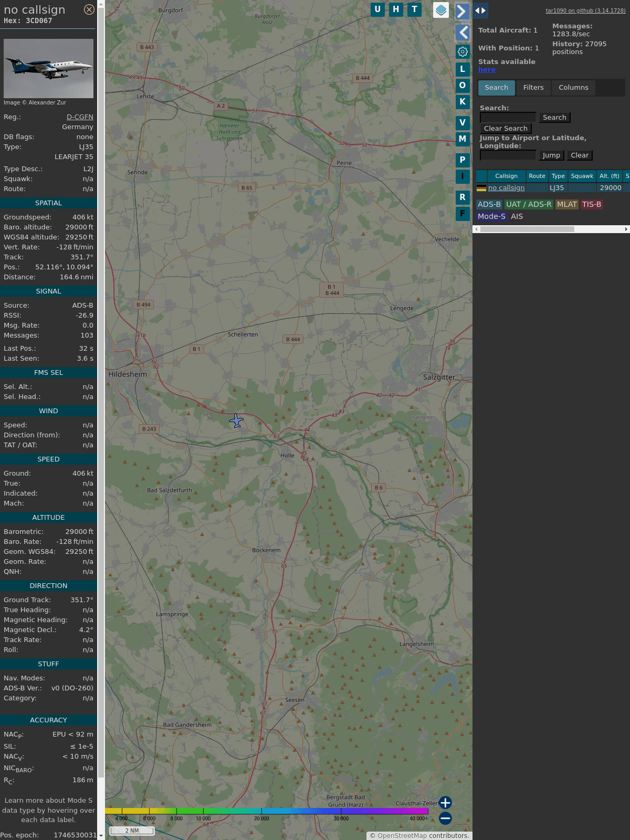Click the OpenStreetMap attribution link

(x=402, y=836)
